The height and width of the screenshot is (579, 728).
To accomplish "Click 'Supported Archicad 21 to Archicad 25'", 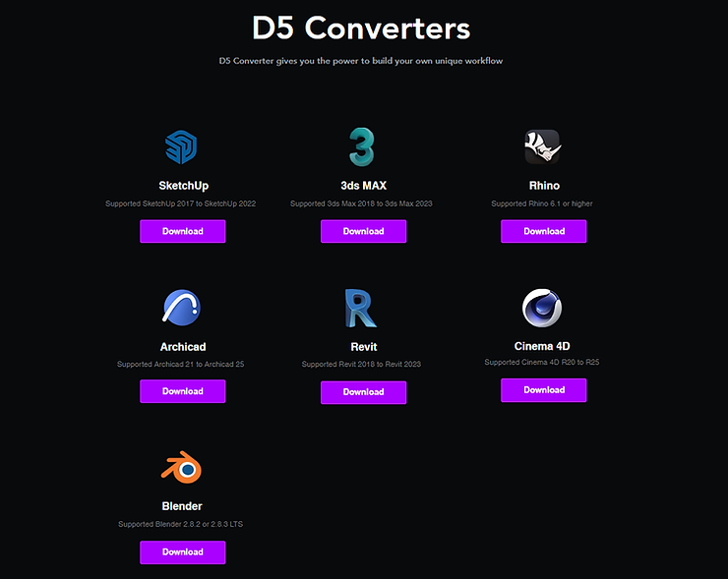I will coord(181,364).
